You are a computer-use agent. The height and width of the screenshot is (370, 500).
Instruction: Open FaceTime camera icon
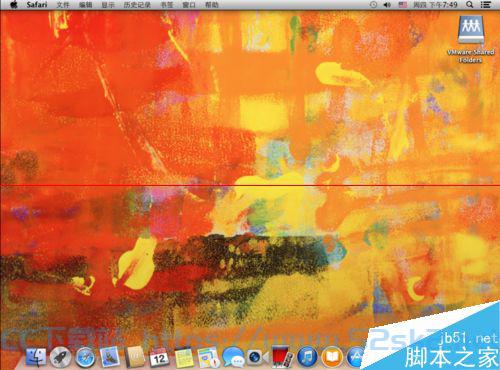[x=257, y=358]
